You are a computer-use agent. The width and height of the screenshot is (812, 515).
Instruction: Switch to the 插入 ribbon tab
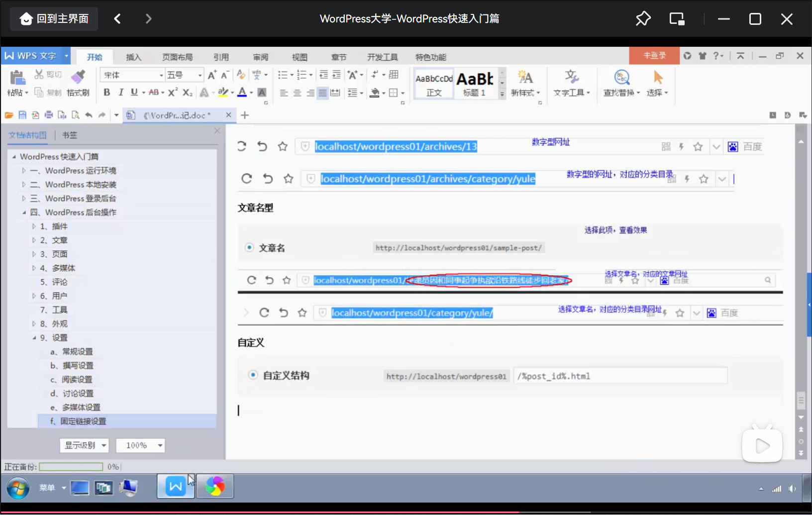(x=133, y=57)
